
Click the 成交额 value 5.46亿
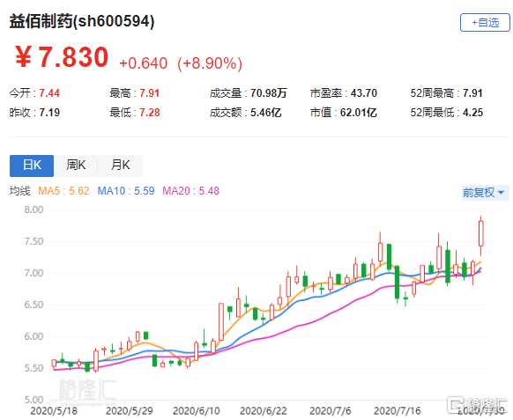pos(266,113)
